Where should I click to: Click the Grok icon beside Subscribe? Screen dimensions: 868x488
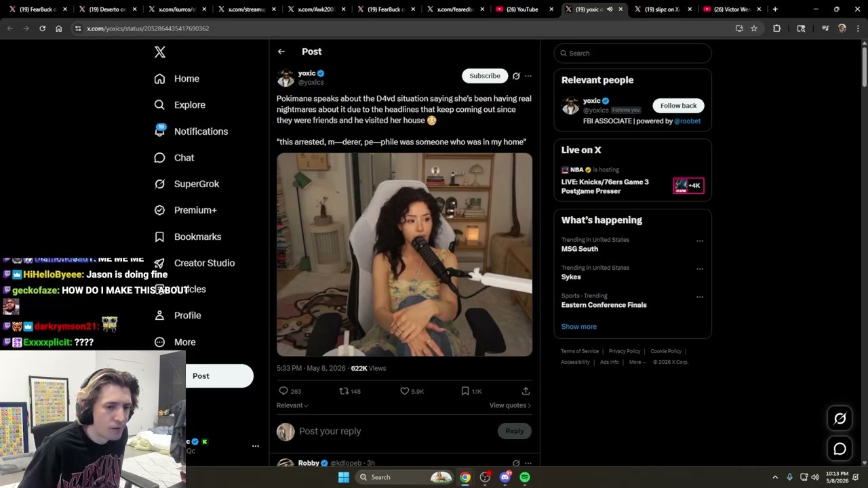[516, 76]
